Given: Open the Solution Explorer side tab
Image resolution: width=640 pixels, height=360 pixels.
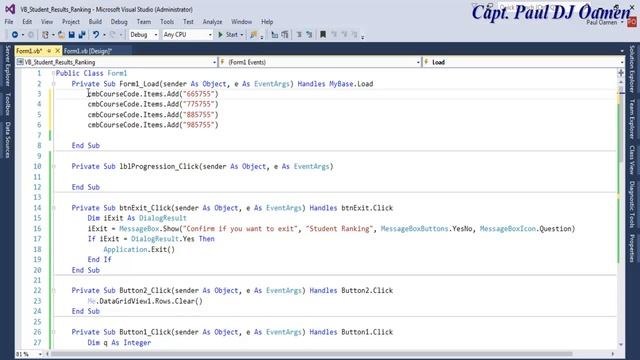Looking at the screenshot, I should pyautogui.click(x=632, y=69).
